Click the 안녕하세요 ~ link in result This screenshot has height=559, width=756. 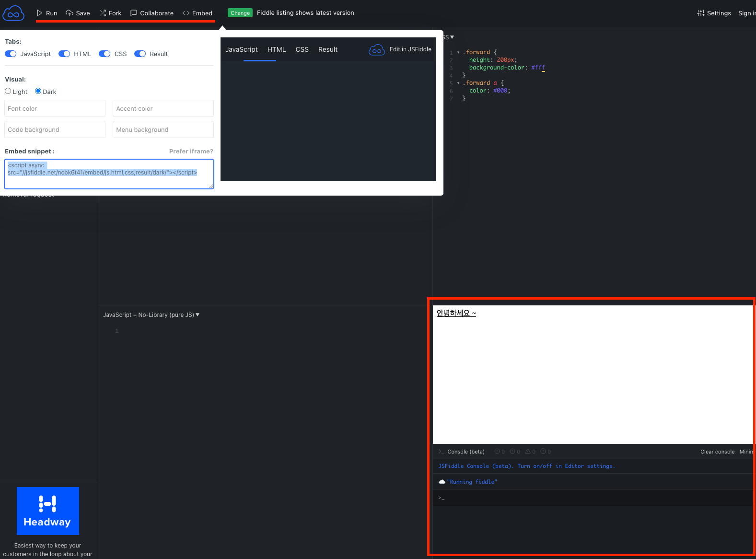456,313
